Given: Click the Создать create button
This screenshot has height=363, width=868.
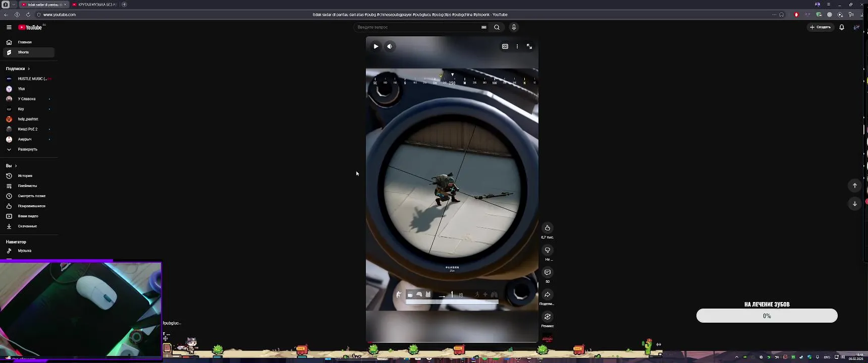Looking at the screenshot, I should coord(821,27).
